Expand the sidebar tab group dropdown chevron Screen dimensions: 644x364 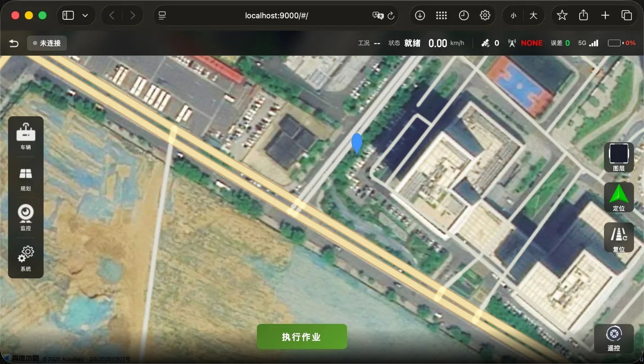click(85, 16)
